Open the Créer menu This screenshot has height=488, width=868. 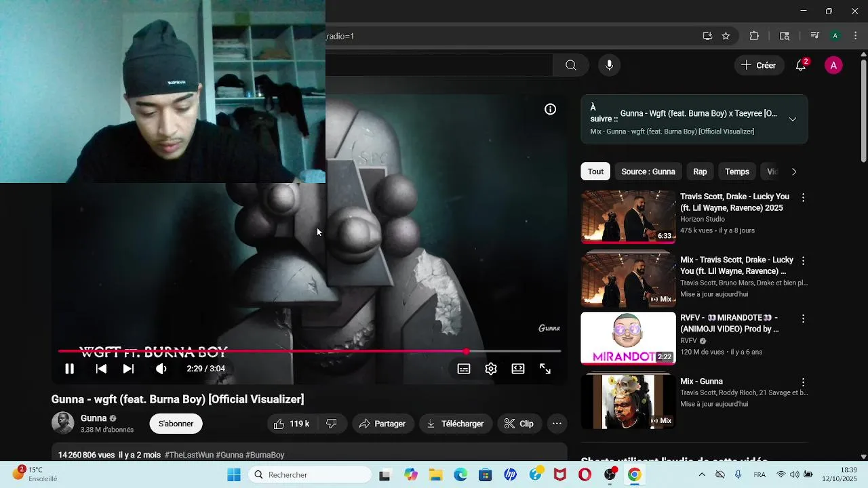[758, 65]
